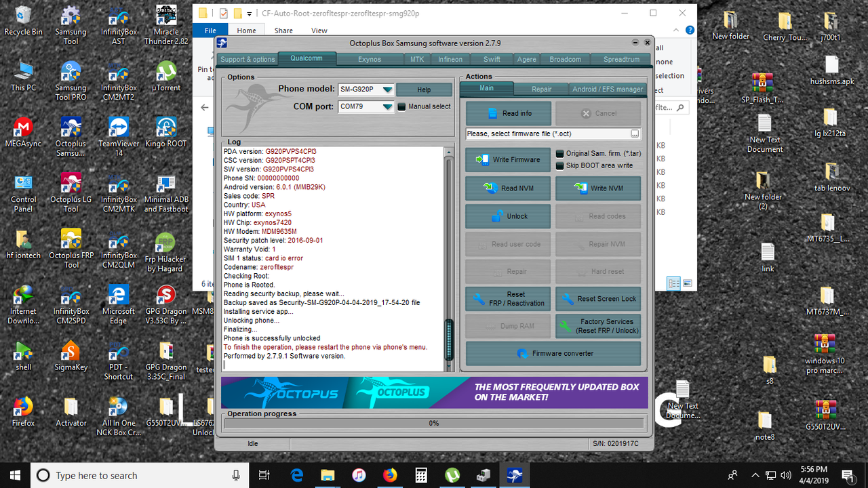
Task: Select the Exynos tab
Action: click(370, 59)
